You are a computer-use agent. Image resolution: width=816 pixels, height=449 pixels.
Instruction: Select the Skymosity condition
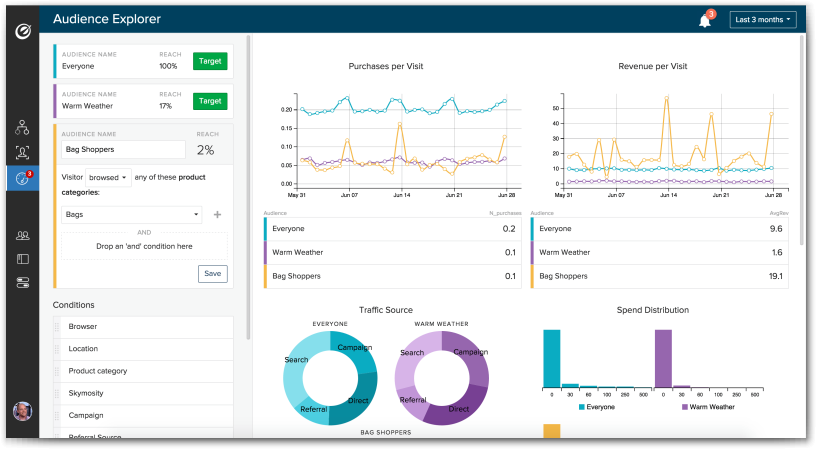point(143,393)
